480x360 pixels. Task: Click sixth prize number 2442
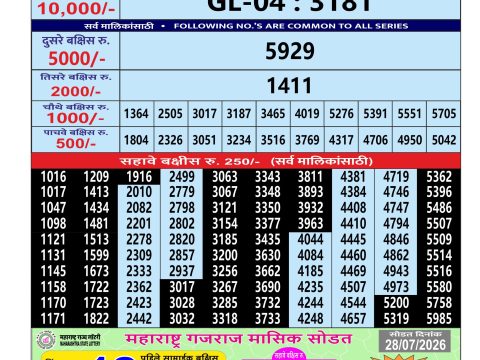click(x=139, y=319)
